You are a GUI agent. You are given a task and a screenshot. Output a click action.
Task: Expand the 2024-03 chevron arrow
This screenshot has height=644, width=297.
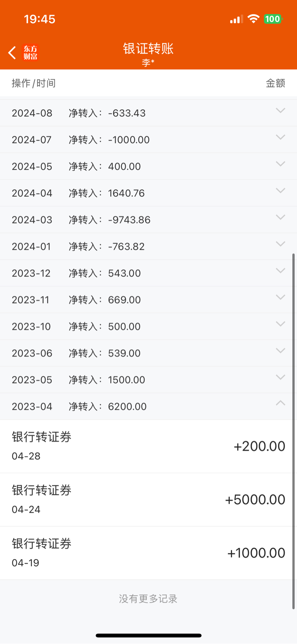pos(280,218)
